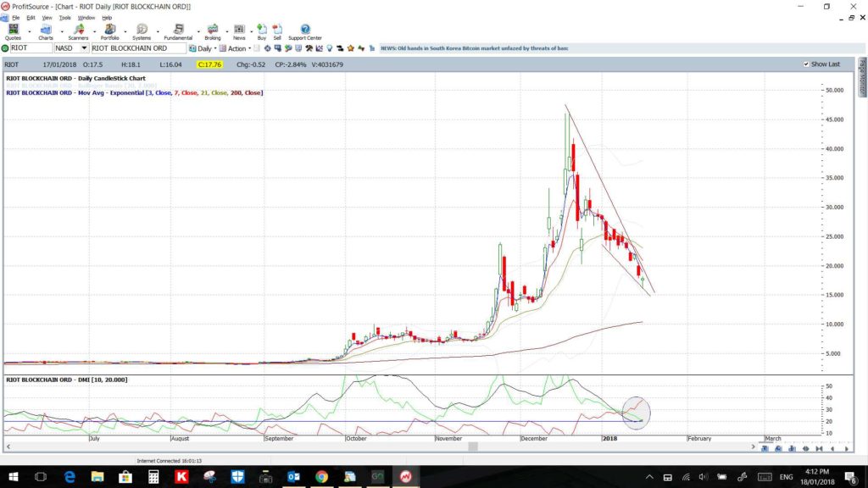Image resolution: width=868 pixels, height=488 pixels.
Task: Click the Sell order icon
Action: coord(277,31)
